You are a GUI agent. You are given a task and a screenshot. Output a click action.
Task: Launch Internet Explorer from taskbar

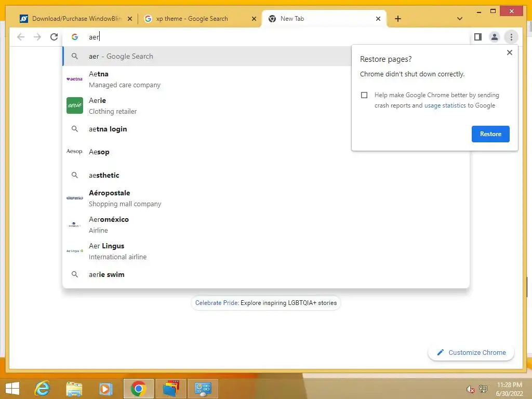click(x=43, y=389)
